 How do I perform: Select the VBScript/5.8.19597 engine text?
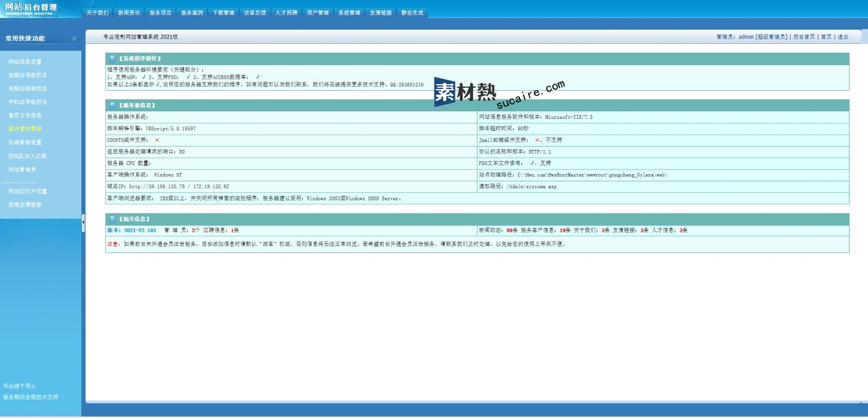pyautogui.click(x=171, y=129)
